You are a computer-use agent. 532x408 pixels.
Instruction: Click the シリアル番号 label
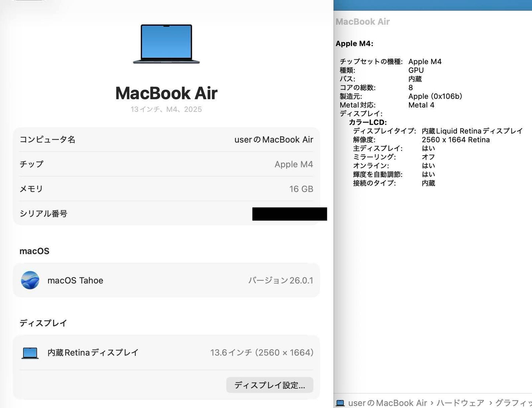tap(43, 214)
